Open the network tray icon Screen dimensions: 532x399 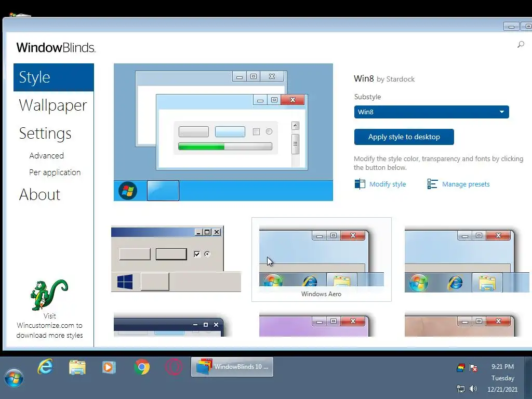click(x=461, y=389)
